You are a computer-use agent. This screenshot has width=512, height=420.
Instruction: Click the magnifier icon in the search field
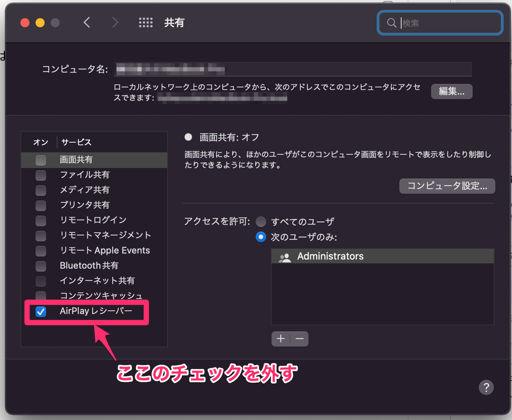[391, 23]
